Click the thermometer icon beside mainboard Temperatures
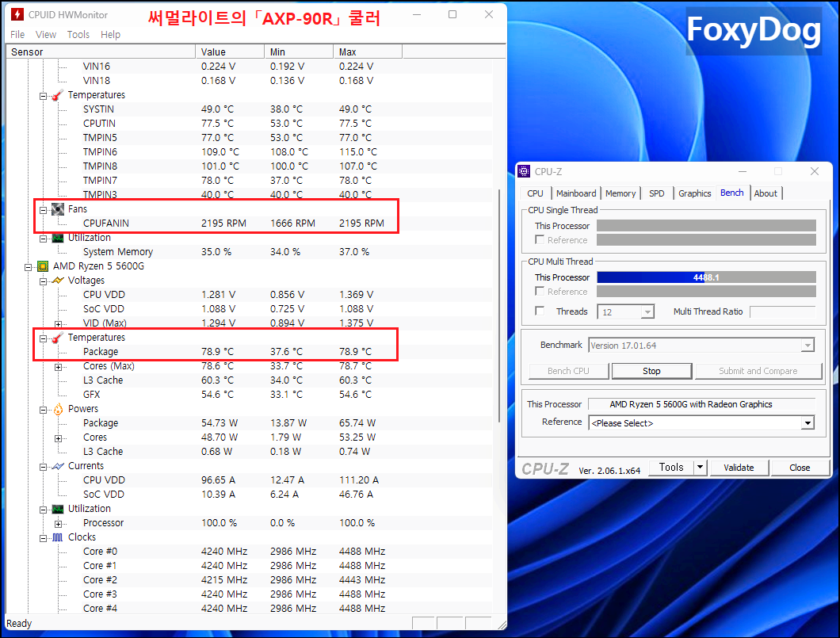The height and width of the screenshot is (638, 840). (57, 95)
